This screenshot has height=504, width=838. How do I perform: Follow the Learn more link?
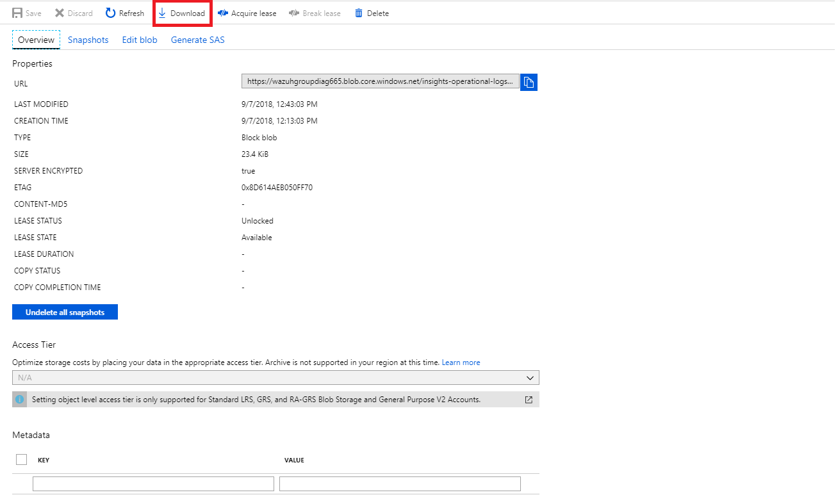tap(461, 362)
